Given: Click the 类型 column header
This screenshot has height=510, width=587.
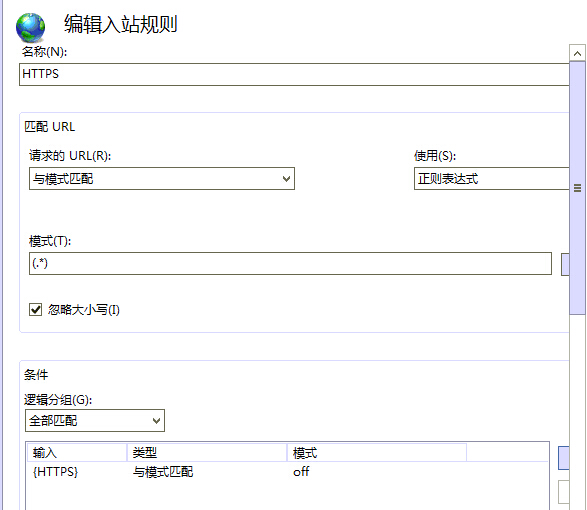Looking at the screenshot, I should pyautogui.click(x=207, y=453).
